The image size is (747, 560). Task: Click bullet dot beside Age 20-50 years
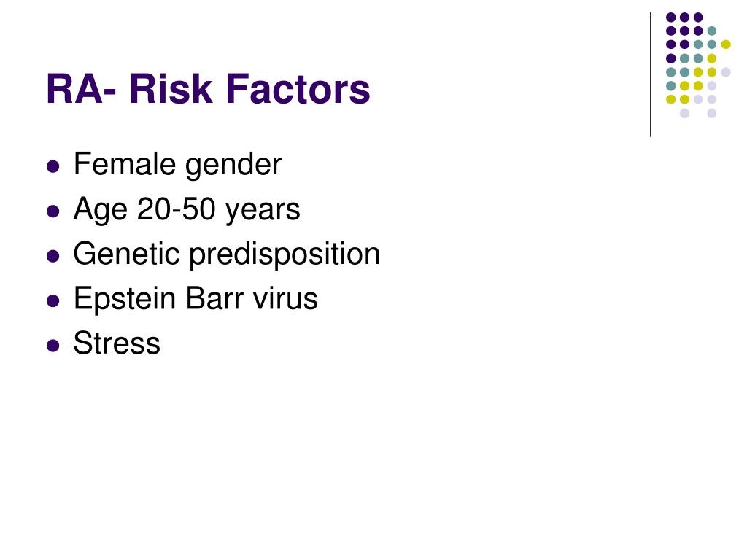[x=53, y=211]
